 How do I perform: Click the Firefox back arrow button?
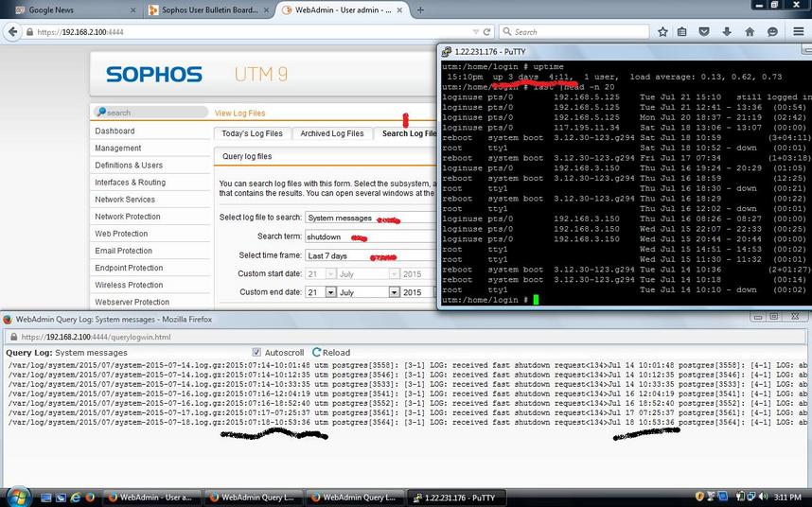[12, 31]
